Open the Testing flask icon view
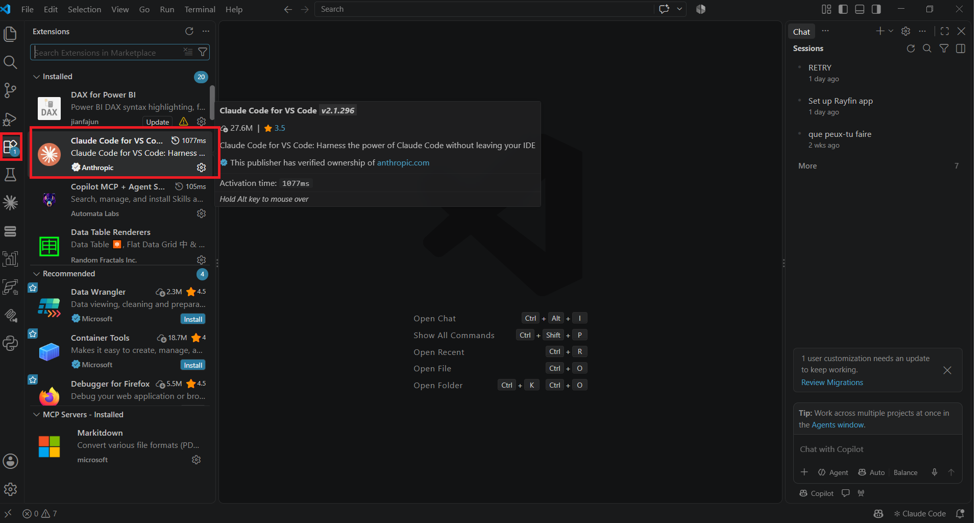 pos(10,175)
